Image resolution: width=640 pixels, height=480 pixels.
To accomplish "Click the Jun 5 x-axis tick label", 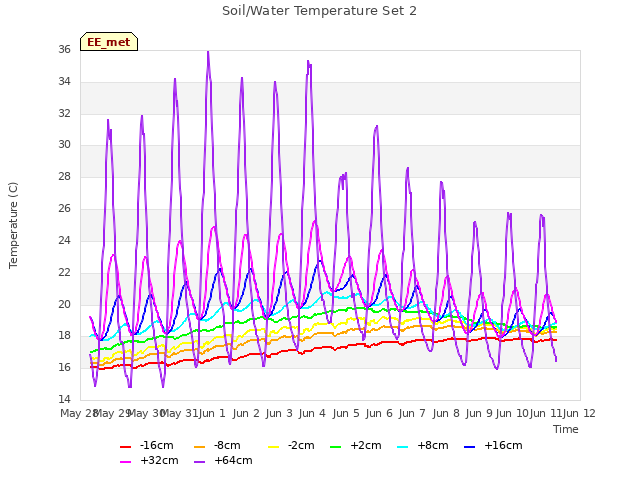I will pyautogui.click(x=346, y=413).
